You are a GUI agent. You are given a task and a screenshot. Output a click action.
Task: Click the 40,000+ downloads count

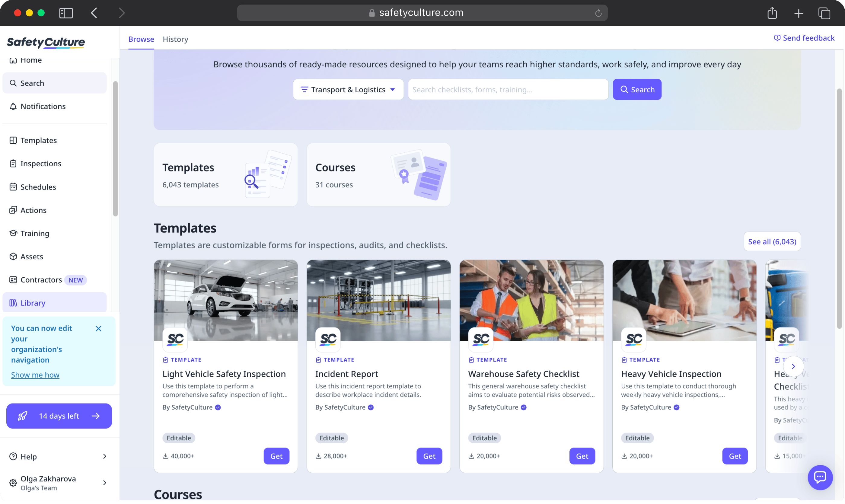coord(178,456)
